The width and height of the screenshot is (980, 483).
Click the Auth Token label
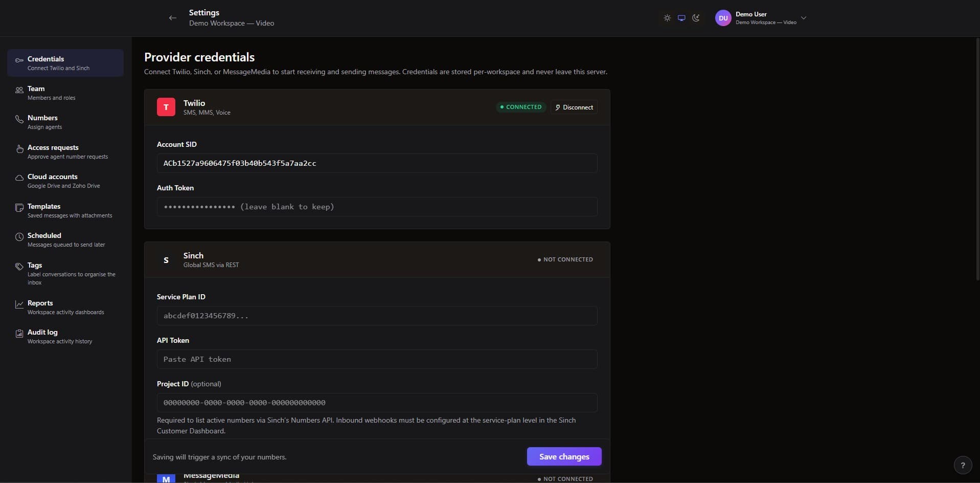pyautogui.click(x=175, y=188)
